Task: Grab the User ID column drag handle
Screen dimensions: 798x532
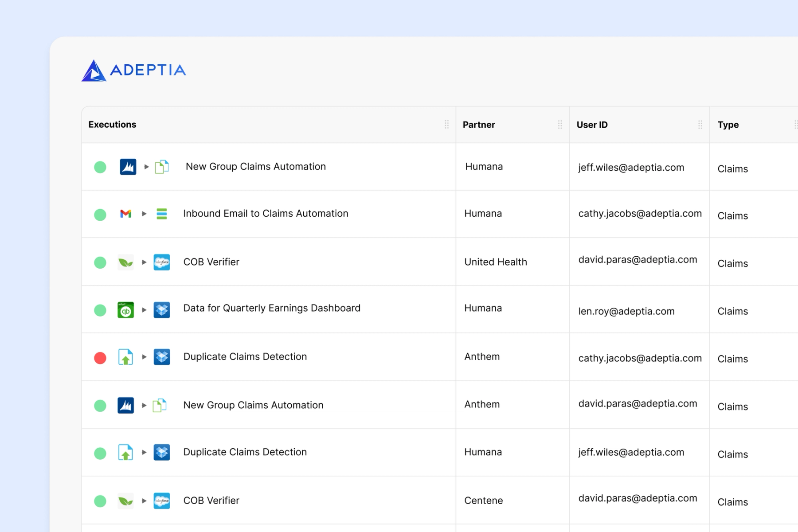Action: (700, 125)
